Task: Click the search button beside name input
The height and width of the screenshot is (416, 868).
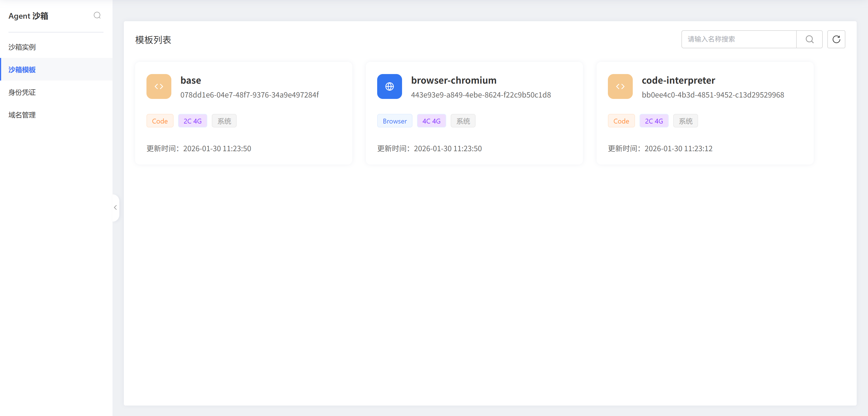Action: tap(809, 39)
